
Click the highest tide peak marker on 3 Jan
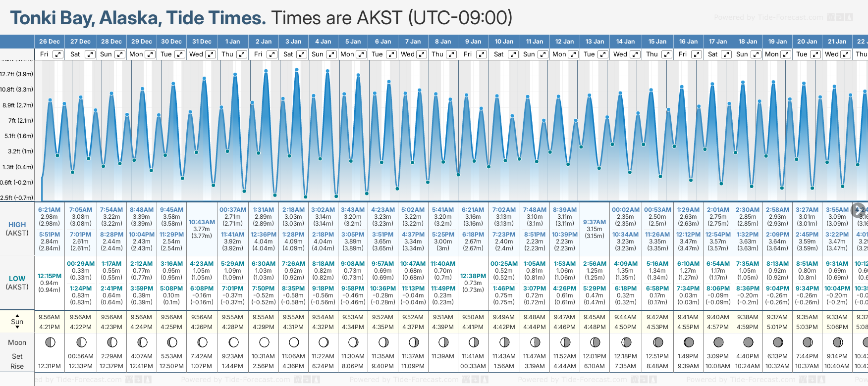(x=297, y=70)
